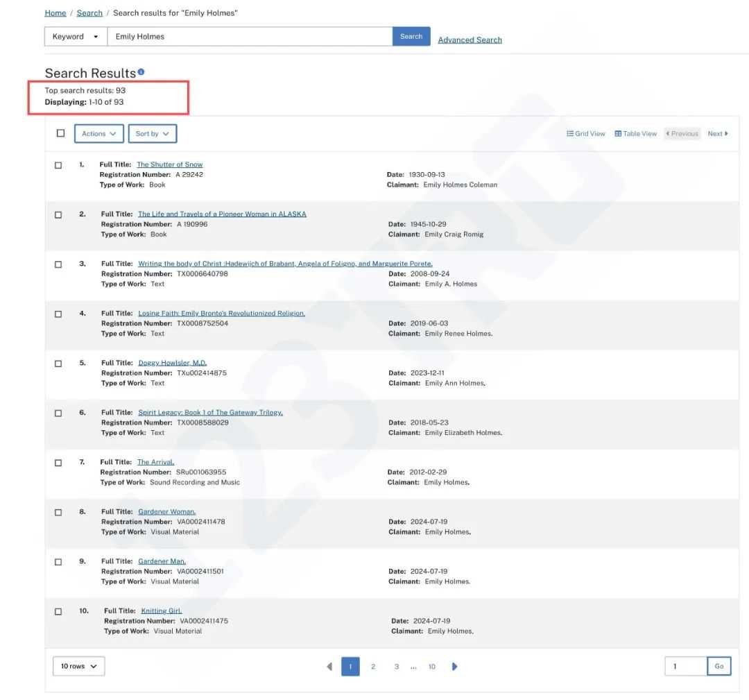Viewport: 749px width, 700px height.
Task: Go to results page 10
Action: coord(432,667)
